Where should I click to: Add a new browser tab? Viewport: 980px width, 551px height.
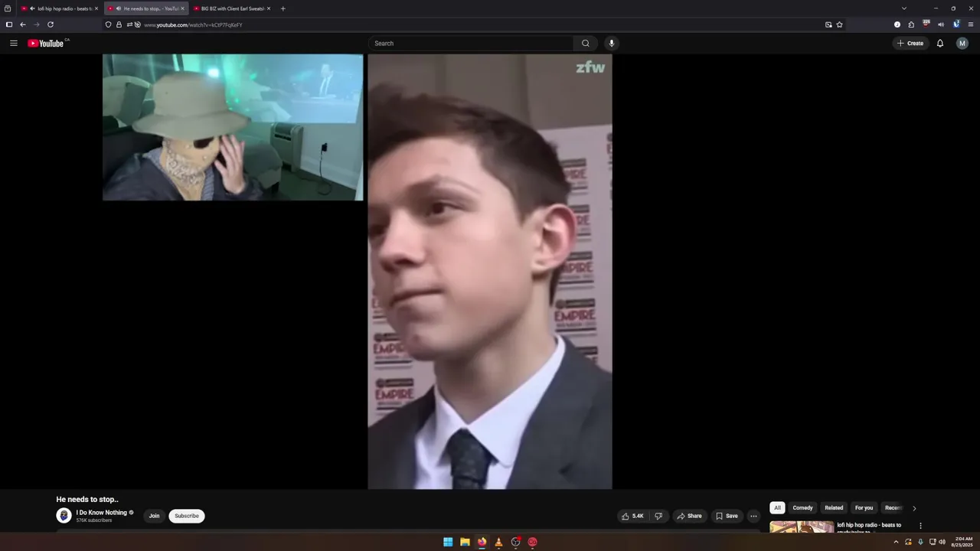click(x=283, y=8)
